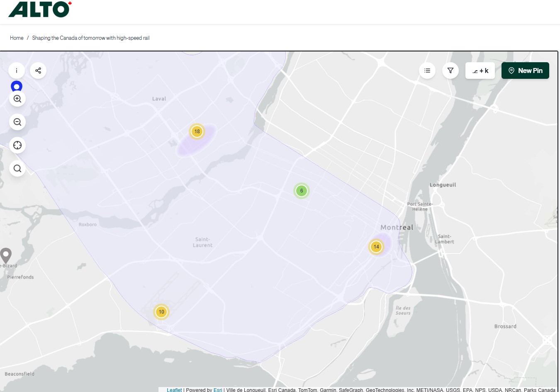
Task: Click the ALTO logo
Action: pyautogui.click(x=40, y=9)
